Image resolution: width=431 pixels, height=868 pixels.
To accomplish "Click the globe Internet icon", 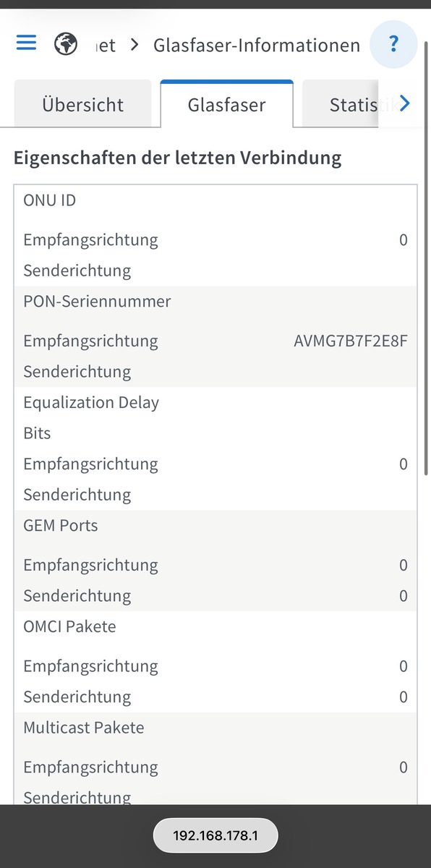I will pyautogui.click(x=66, y=45).
